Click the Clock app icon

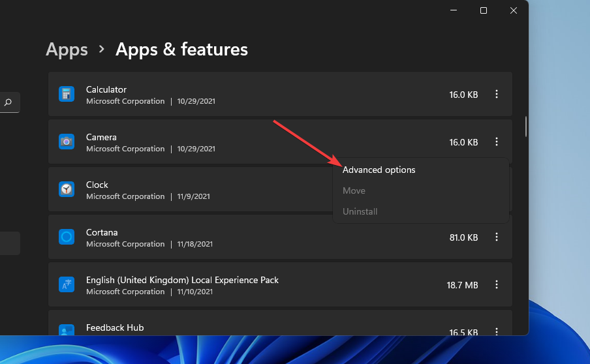(66, 189)
